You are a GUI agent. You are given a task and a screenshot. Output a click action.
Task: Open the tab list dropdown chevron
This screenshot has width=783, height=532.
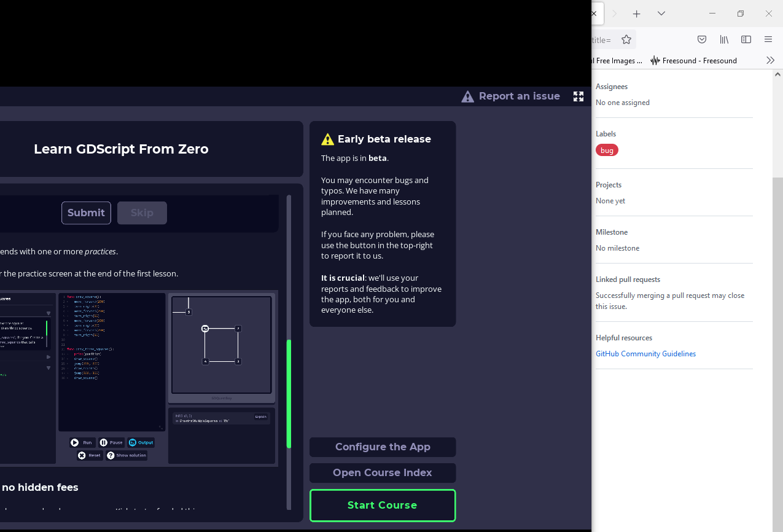(661, 13)
